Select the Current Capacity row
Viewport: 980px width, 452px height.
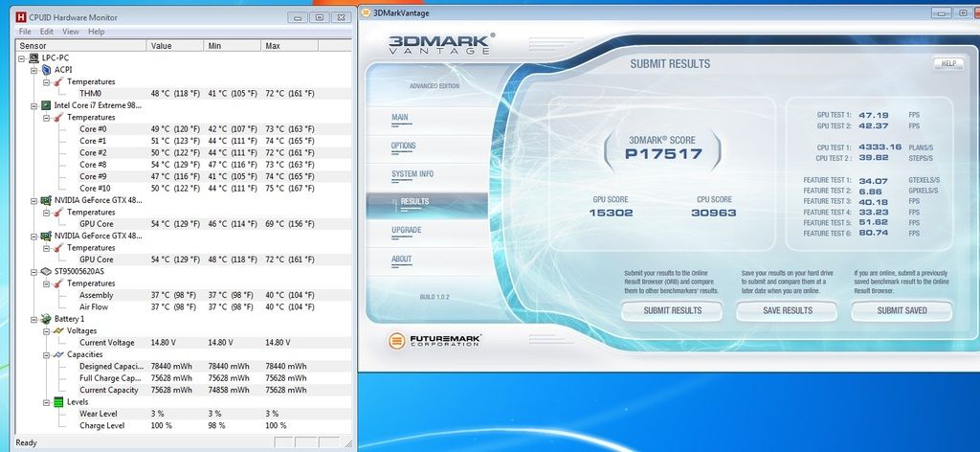pos(184,390)
